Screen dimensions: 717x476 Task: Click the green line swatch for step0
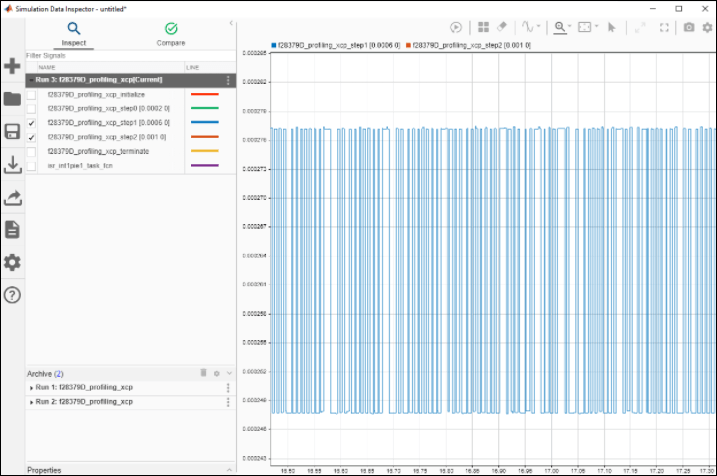pos(204,108)
